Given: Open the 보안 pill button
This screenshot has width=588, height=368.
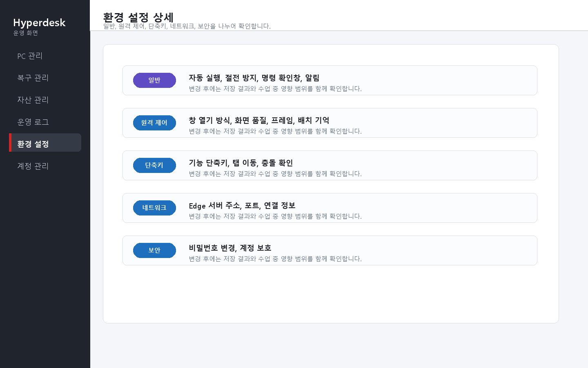Looking at the screenshot, I should coord(154,250).
